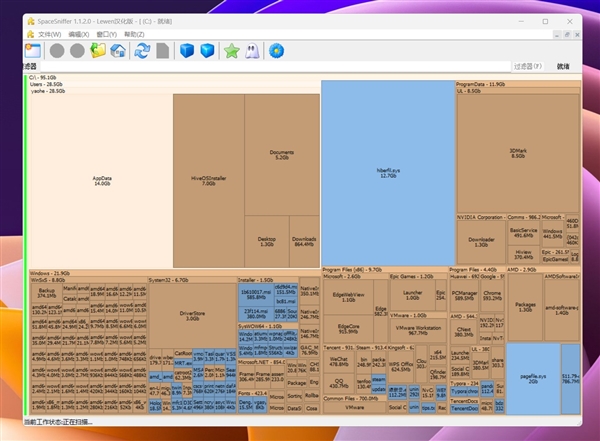Go forward using the second gray circle

pos(78,50)
